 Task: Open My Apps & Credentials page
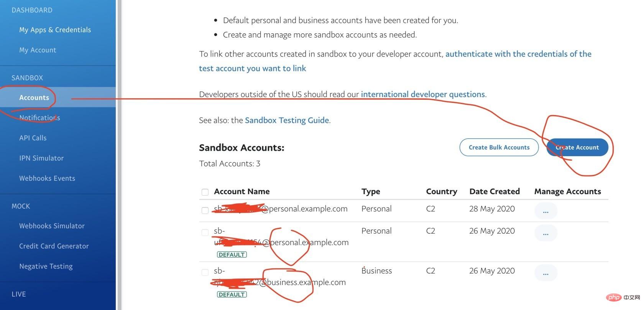coord(55,30)
